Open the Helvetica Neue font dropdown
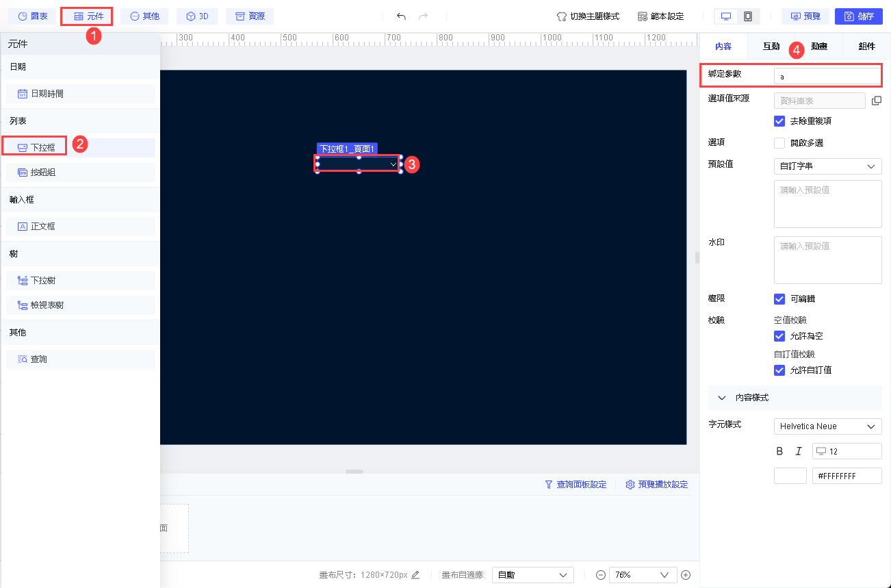891x588 pixels. point(828,426)
